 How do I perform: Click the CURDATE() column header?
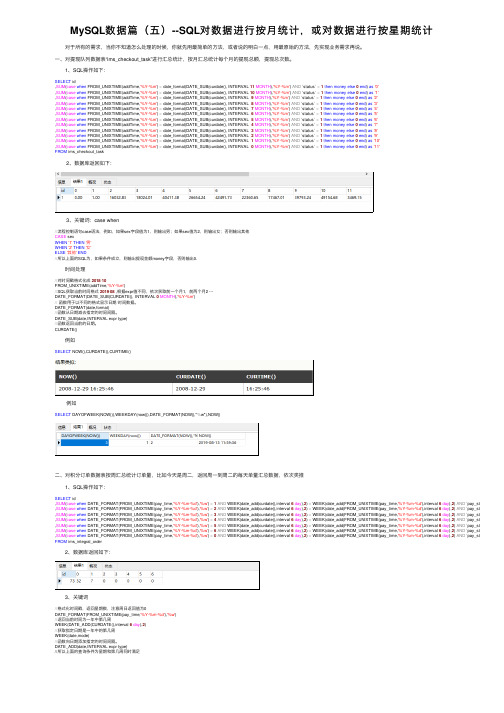208,377
